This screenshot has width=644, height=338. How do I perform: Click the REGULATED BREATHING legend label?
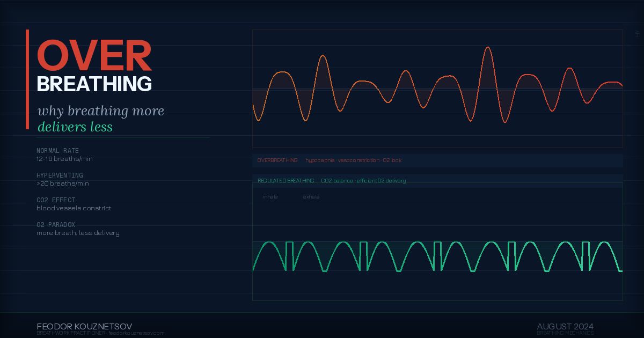(x=286, y=181)
